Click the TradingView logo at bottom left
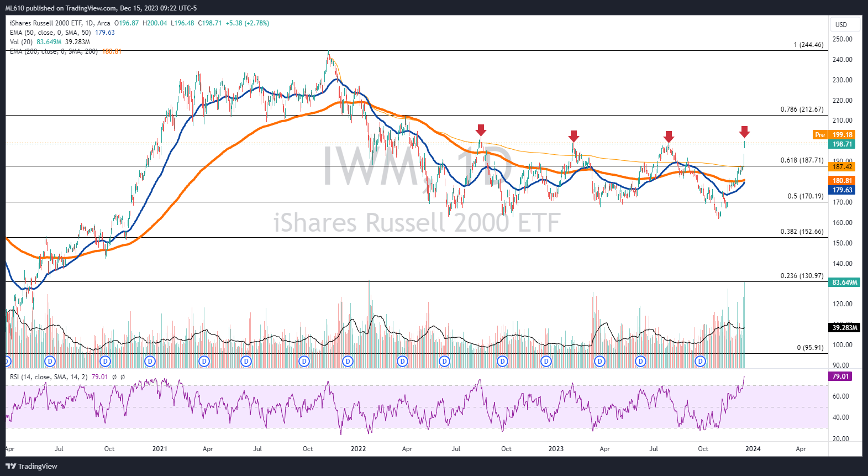868x476 pixels. [31, 466]
